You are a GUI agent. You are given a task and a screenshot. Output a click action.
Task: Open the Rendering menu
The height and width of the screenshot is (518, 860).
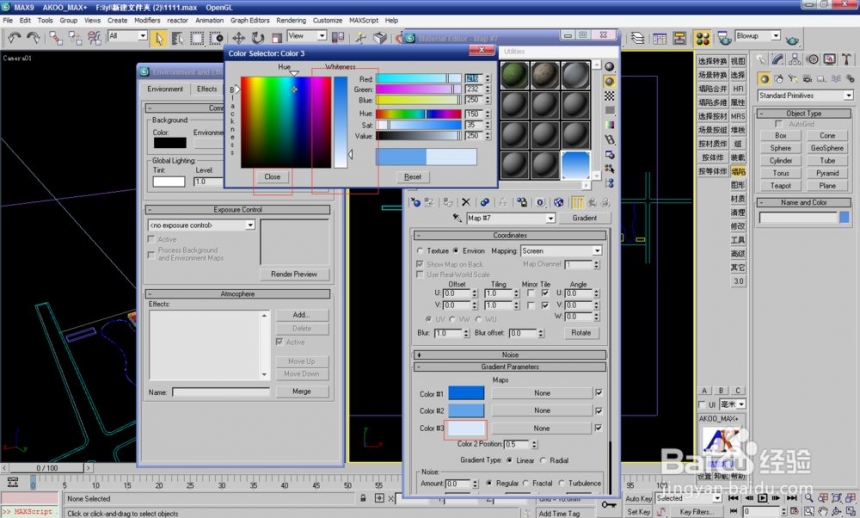(291, 20)
